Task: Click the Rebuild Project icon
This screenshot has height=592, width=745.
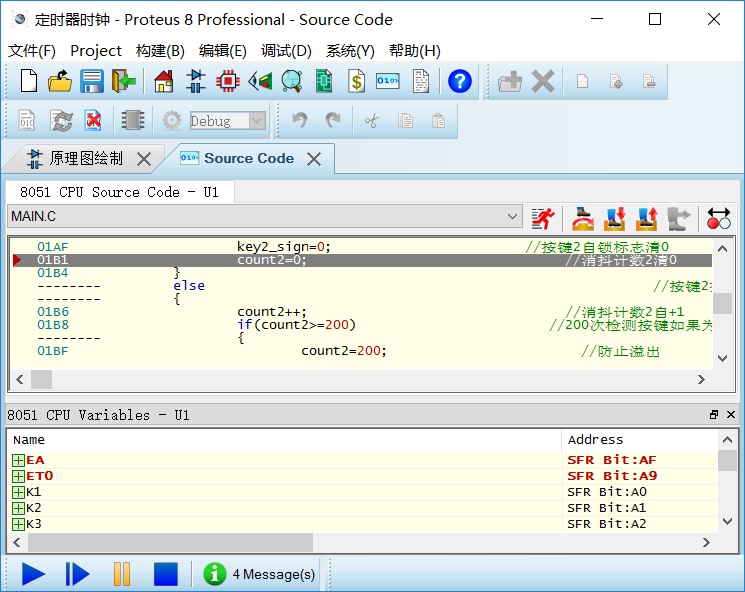Action: point(62,121)
